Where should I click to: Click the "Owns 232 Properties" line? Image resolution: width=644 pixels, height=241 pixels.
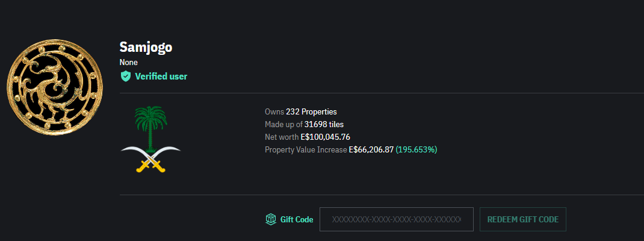(x=301, y=111)
